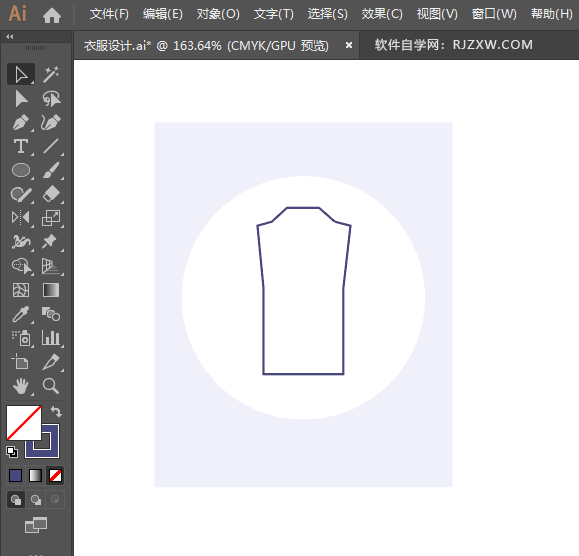Select the Eyedropper tool
The image size is (579, 556).
(x=21, y=314)
